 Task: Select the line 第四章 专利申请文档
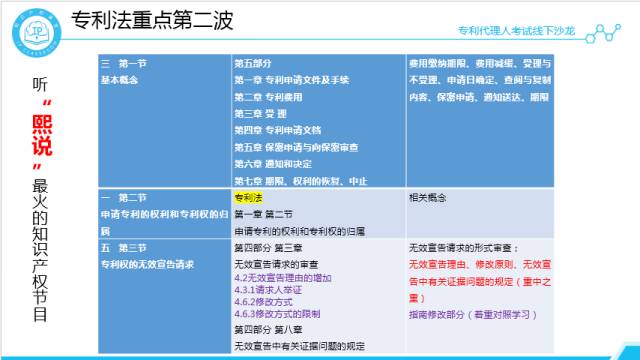pyautogui.click(x=278, y=130)
